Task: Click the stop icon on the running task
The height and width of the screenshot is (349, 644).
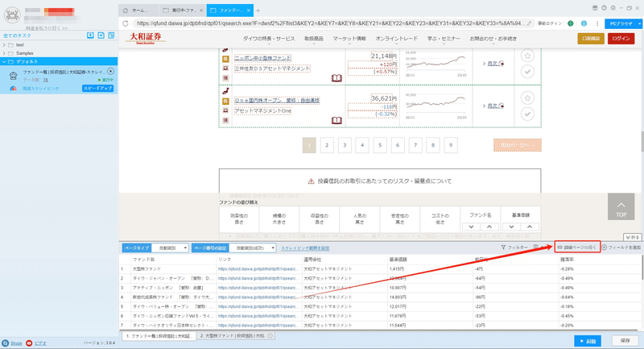Action: 110,71
